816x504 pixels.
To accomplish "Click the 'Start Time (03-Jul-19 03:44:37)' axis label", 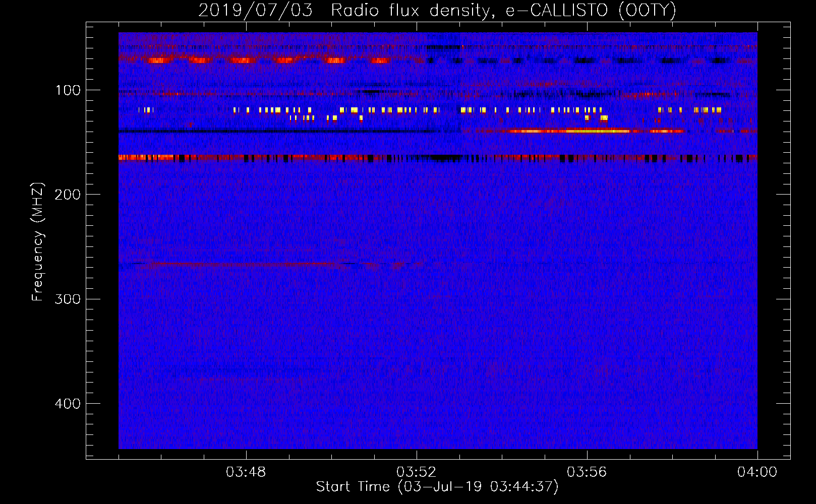I will click(x=437, y=487).
